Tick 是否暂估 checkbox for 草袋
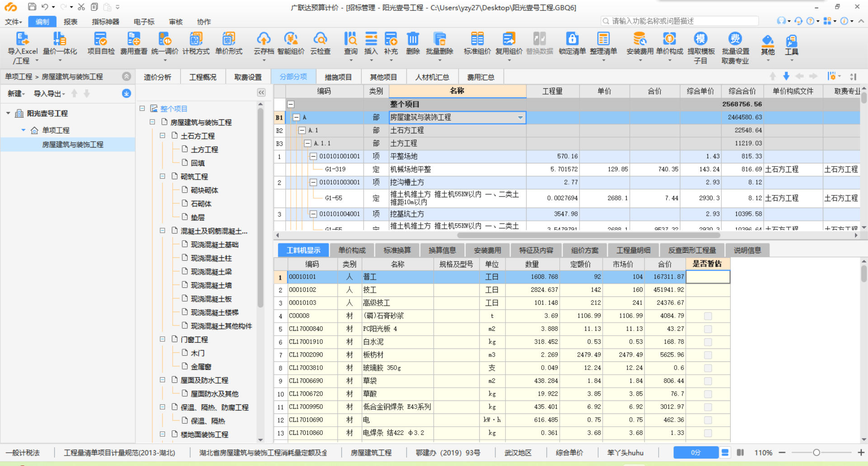Screen dimensions: 868x466 coord(708,381)
